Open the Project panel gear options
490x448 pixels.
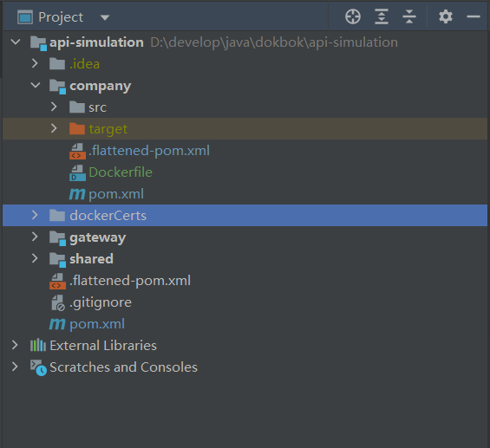coord(445,16)
